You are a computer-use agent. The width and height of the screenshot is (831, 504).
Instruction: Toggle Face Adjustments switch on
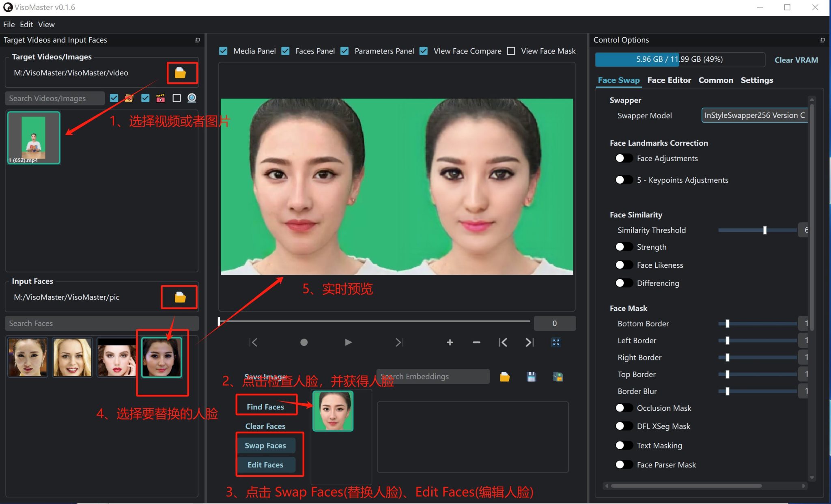[x=624, y=158]
